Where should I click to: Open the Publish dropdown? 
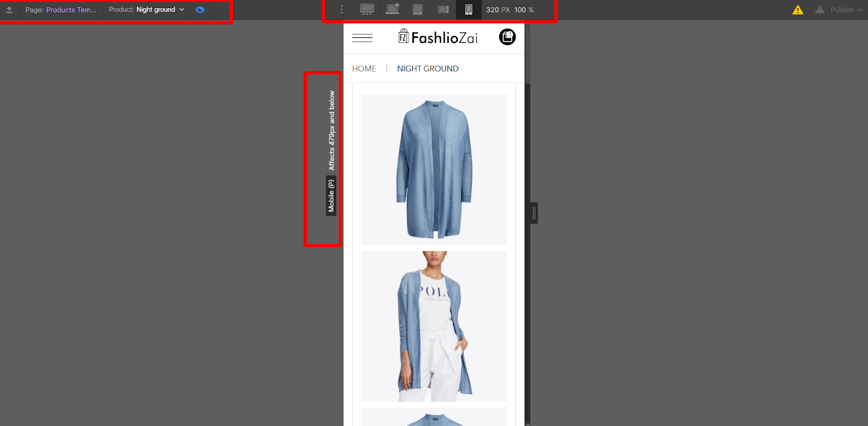tap(838, 10)
